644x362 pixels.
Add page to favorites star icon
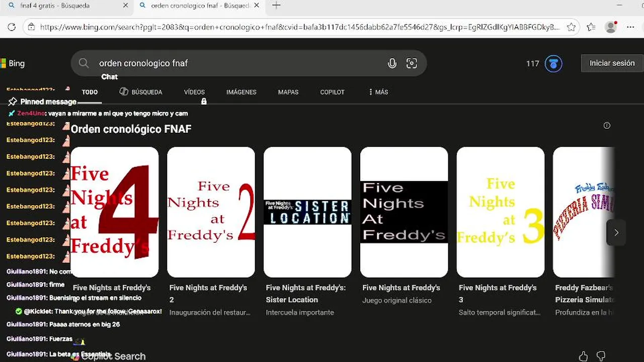click(x=571, y=27)
